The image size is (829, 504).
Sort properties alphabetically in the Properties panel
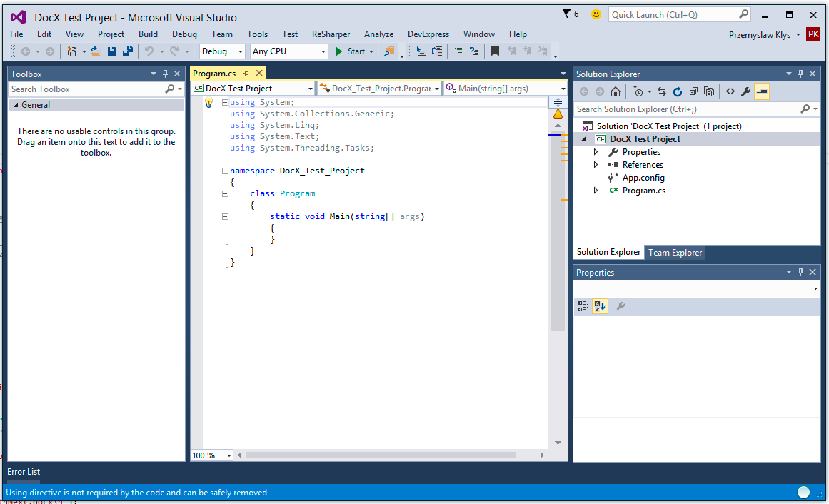click(x=600, y=306)
